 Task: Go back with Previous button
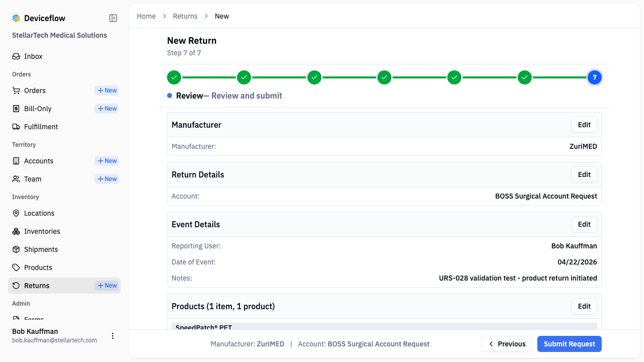(x=507, y=344)
